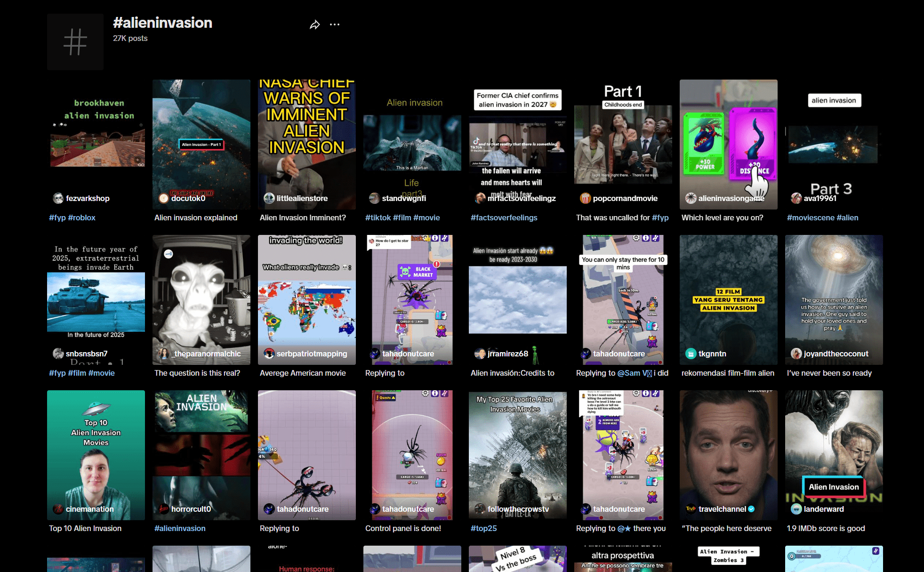The height and width of the screenshot is (572, 924).
Task: Open fezvarkshop profile avatar
Action: tap(58, 198)
